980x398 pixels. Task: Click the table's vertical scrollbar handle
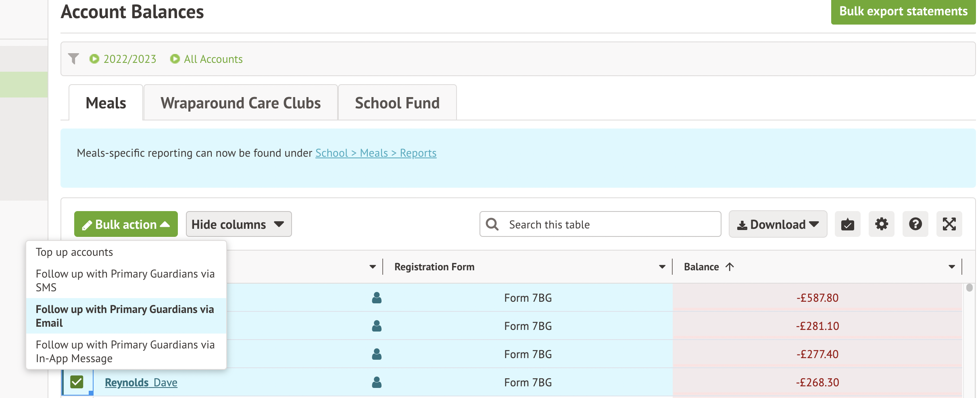pyautogui.click(x=970, y=288)
